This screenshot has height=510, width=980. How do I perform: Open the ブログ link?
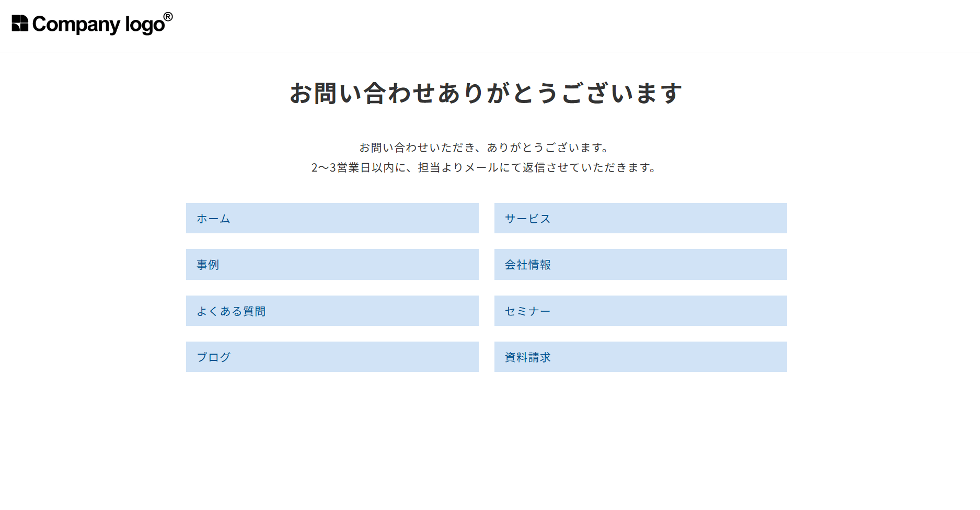332,357
